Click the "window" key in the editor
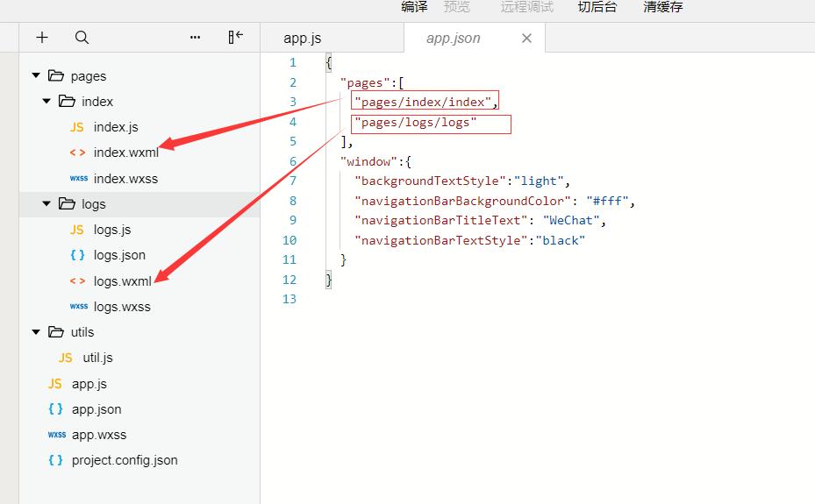The width and height of the screenshot is (815, 504). point(368,162)
